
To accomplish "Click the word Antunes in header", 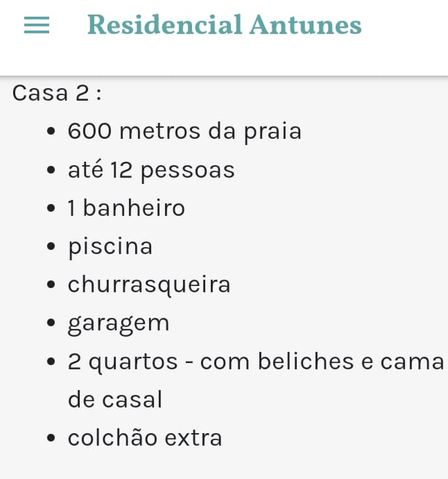I will pos(305,26).
